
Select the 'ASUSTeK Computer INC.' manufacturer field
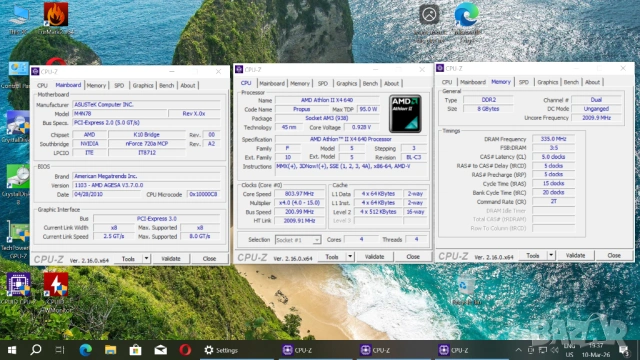(x=146, y=104)
